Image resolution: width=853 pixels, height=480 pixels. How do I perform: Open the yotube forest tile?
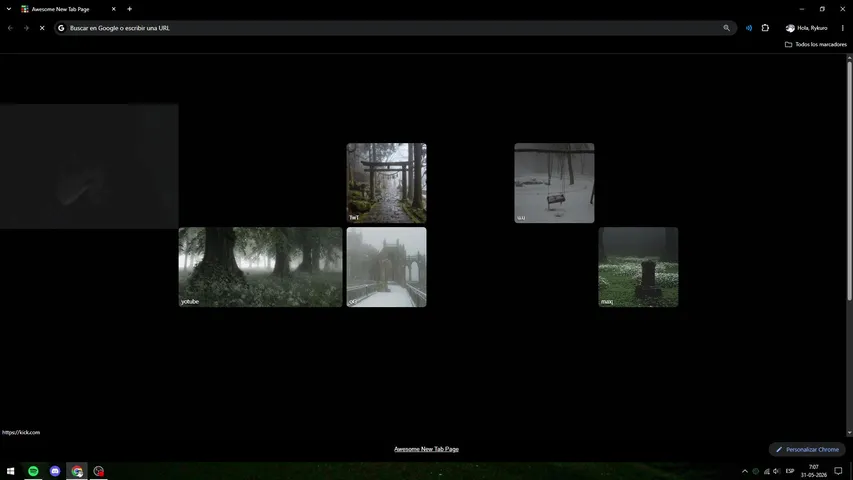(x=261, y=267)
